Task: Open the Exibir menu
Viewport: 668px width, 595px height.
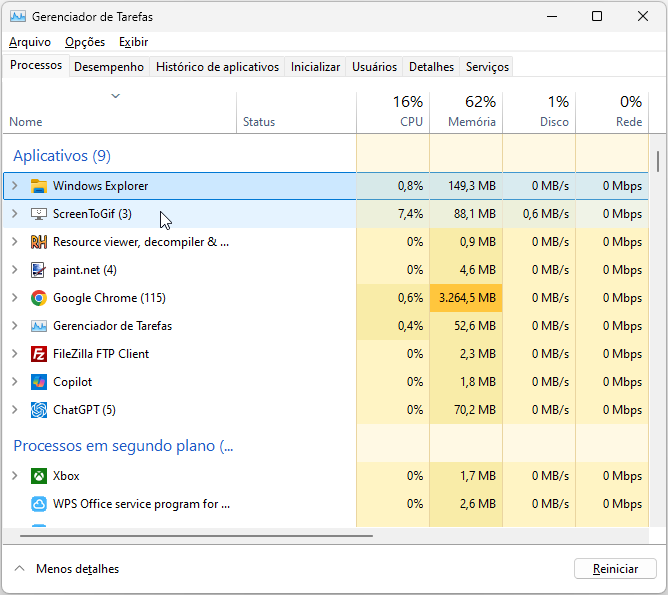Action: point(133,42)
